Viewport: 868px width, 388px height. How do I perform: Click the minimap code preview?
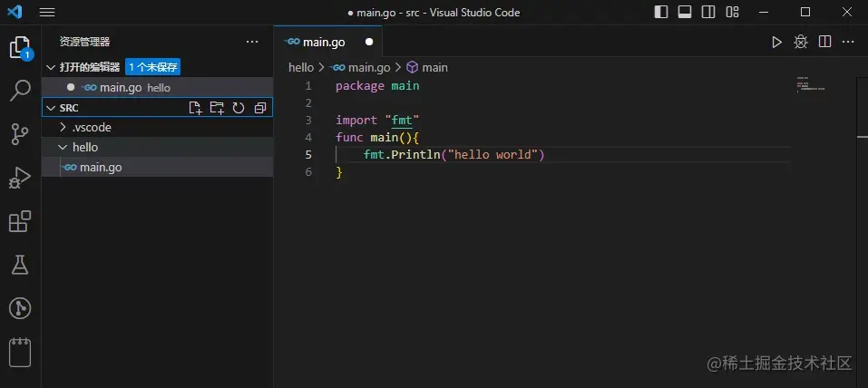coord(811,84)
